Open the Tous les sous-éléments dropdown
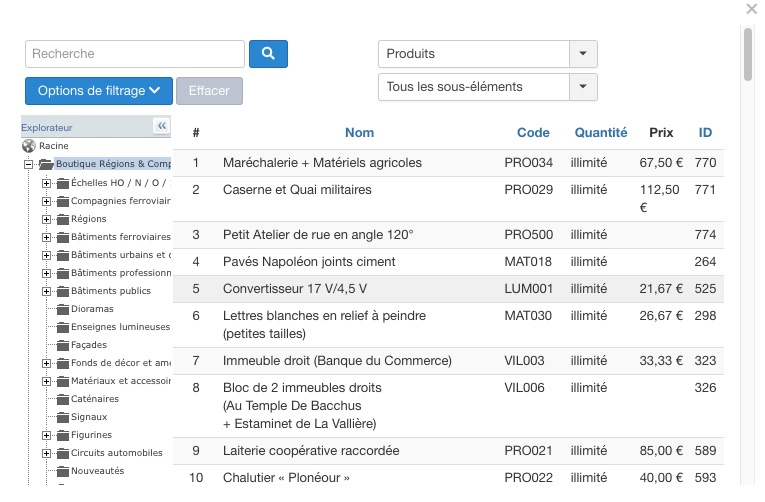This screenshot has height=502, width=765. pos(583,87)
